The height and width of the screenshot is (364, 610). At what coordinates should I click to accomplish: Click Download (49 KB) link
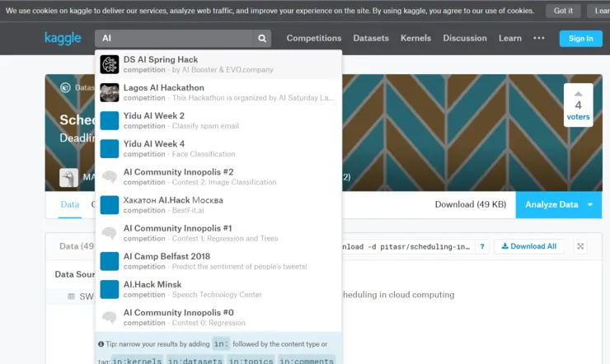coord(471,204)
